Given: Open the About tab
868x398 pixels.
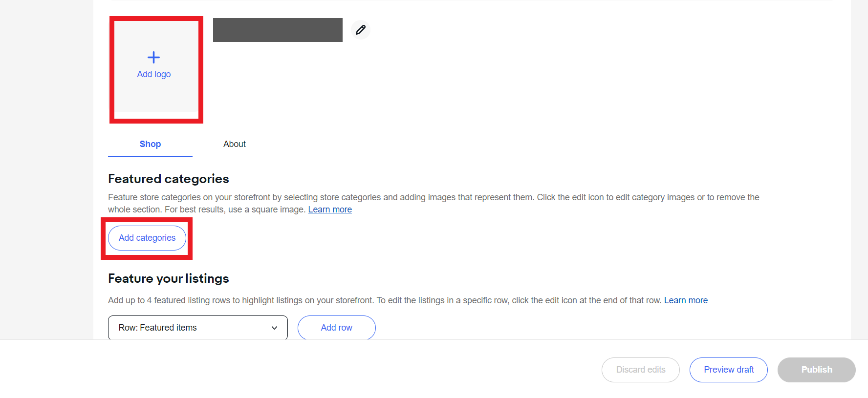Looking at the screenshot, I should click(235, 144).
